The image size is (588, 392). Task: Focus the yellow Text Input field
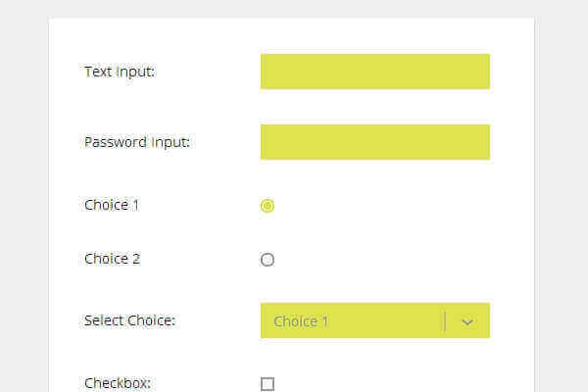click(374, 72)
